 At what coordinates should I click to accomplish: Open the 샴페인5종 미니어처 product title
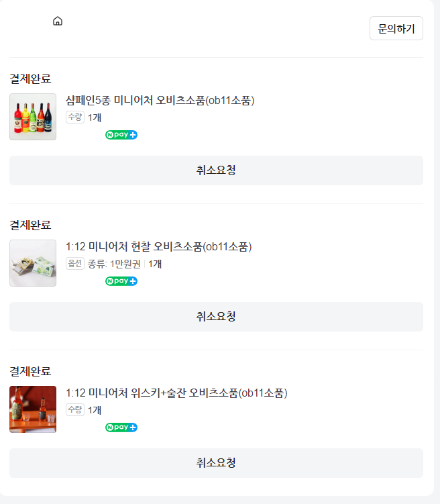click(160, 101)
